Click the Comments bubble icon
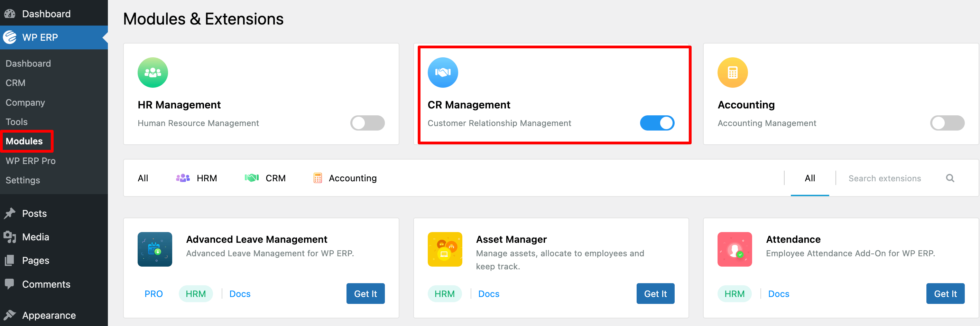The width and height of the screenshot is (980, 326). [x=10, y=284]
